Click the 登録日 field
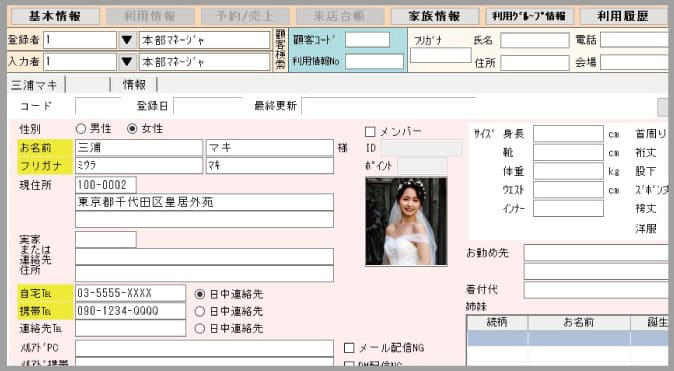 pyautogui.click(x=208, y=106)
